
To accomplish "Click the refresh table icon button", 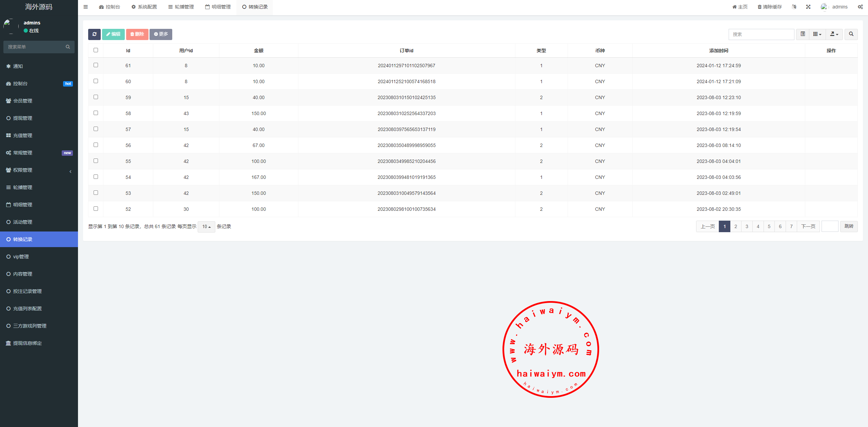I will tap(94, 34).
